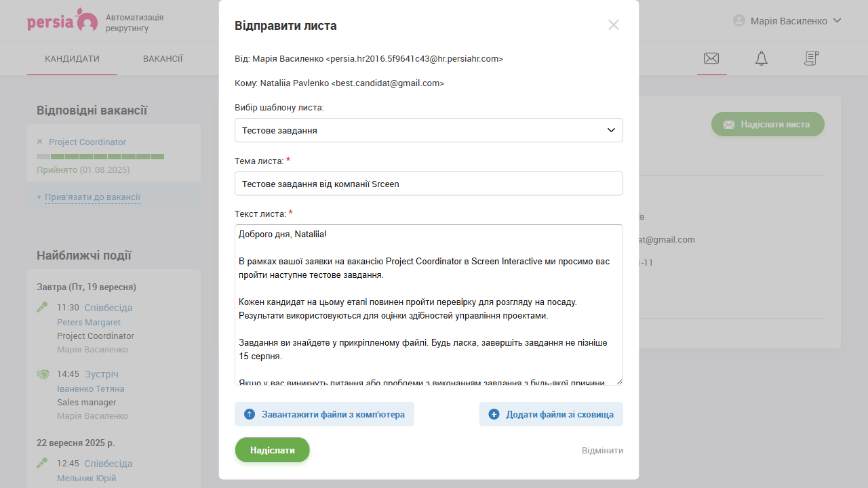Viewport: 868px width, 488px height.
Task: Click Завантажити файли з комп'ютера button
Action: (x=324, y=414)
